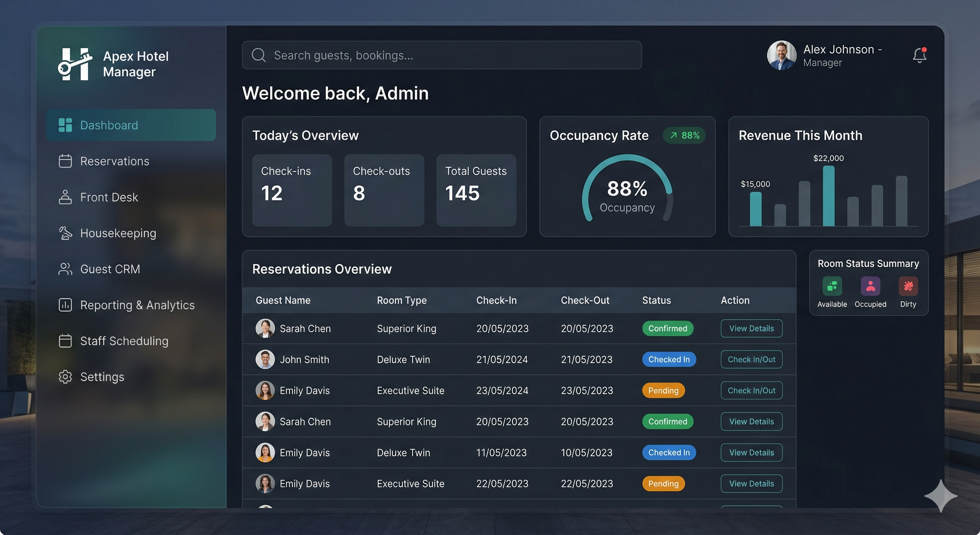Open Staff Scheduling via its calendar icon
980x535 pixels.
tap(65, 341)
